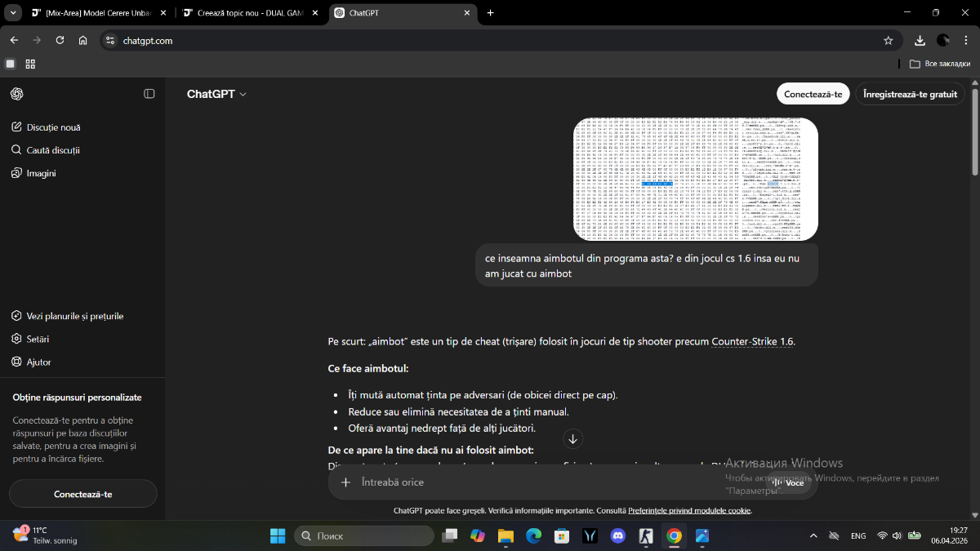Start a new chat via Discuție nouă
Screen dimensions: 980x551
[x=53, y=127]
